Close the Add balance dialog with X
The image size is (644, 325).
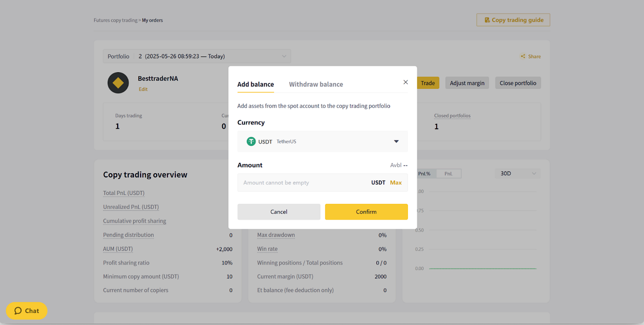pos(405,82)
